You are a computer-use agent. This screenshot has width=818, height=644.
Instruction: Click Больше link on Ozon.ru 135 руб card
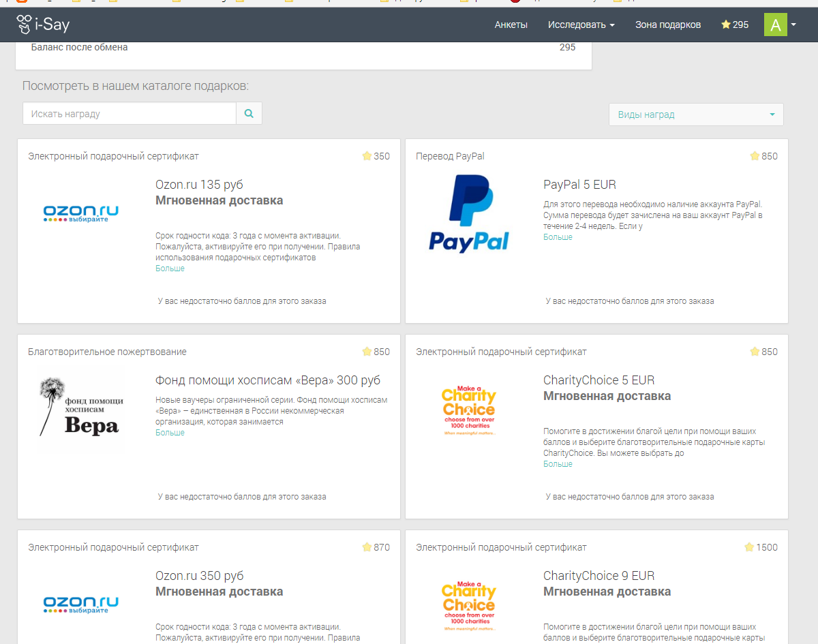click(x=170, y=269)
